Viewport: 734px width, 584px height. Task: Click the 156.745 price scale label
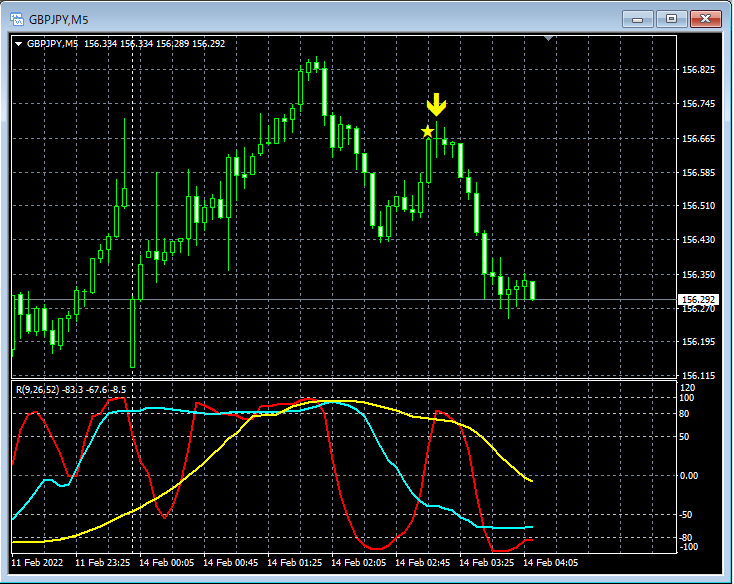click(698, 103)
